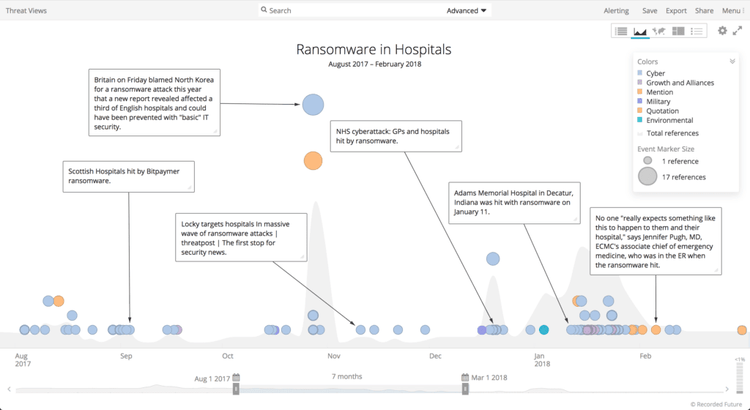
Task: Select the bulleted table view icon
Action: (x=697, y=31)
